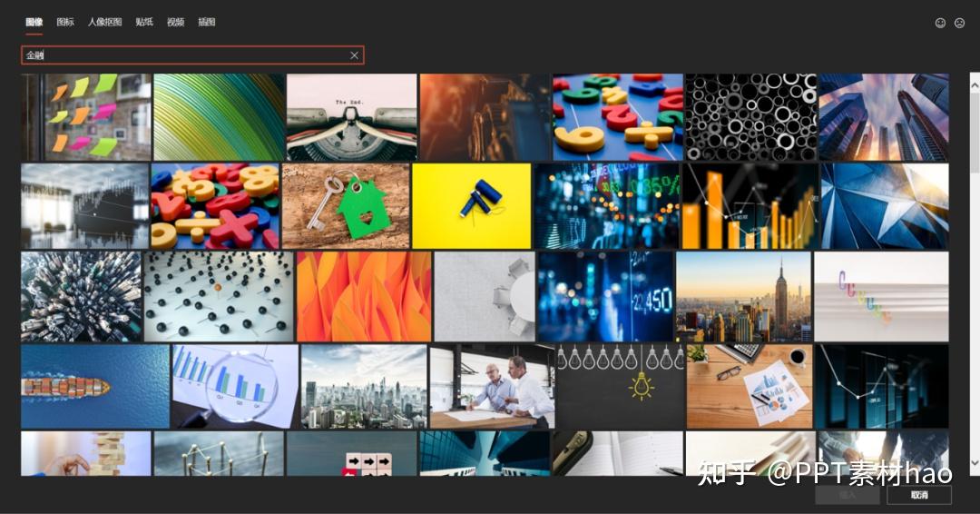Pick the two men reviewing blueprints photo

click(492, 387)
